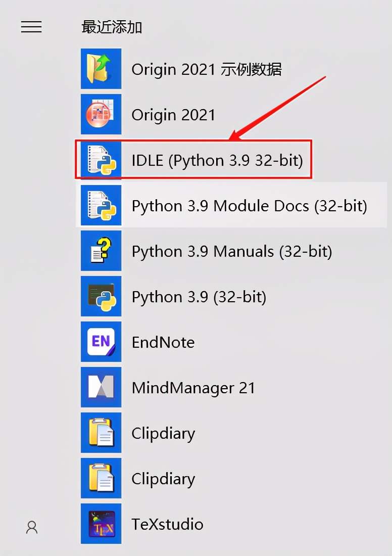
Task: Launch "IDLE (Python 3.9 32-bit)" label
Action: click(x=217, y=161)
